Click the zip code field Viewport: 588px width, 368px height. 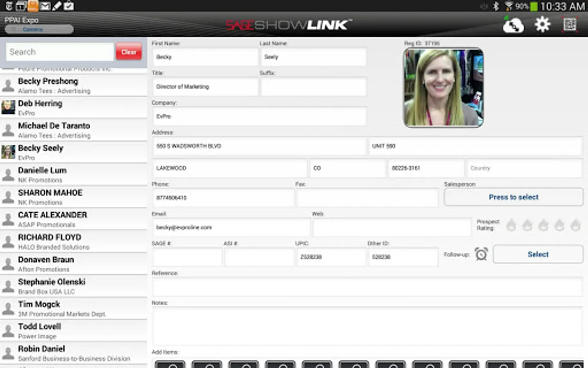pyautogui.click(x=426, y=168)
